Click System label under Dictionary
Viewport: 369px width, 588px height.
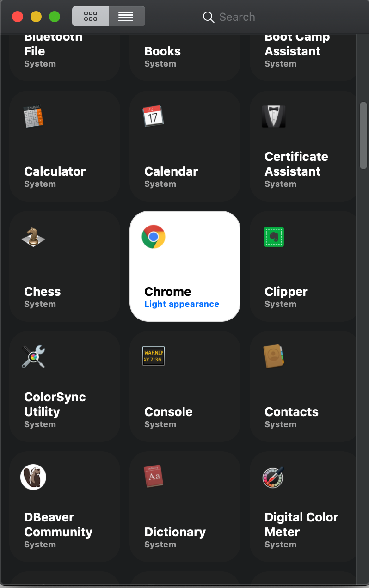tap(160, 545)
